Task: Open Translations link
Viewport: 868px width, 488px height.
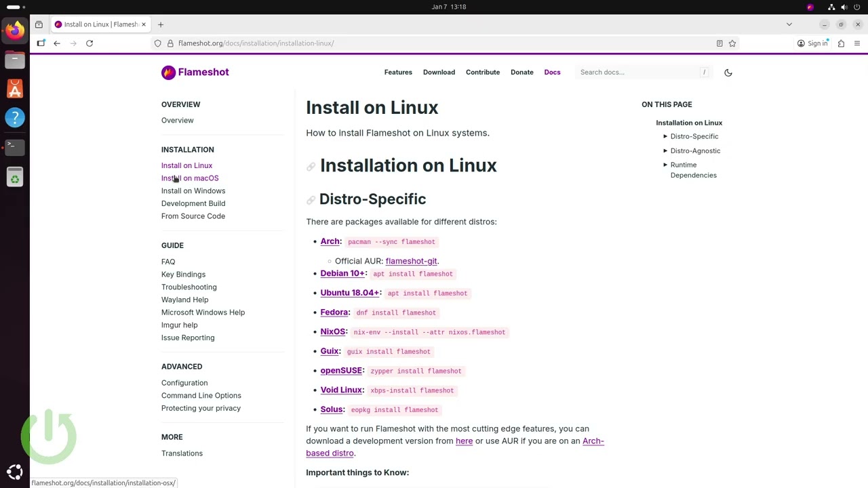Action: 182,453
